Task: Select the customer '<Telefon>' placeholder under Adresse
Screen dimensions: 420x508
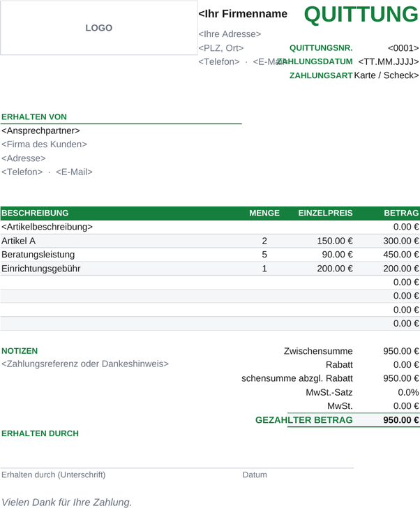Action: click(22, 172)
